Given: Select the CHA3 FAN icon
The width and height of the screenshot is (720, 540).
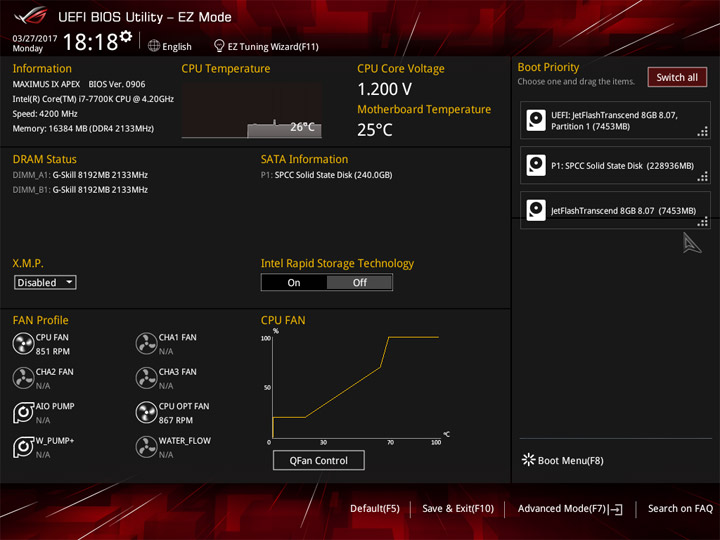Looking at the screenshot, I should (x=146, y=378).
